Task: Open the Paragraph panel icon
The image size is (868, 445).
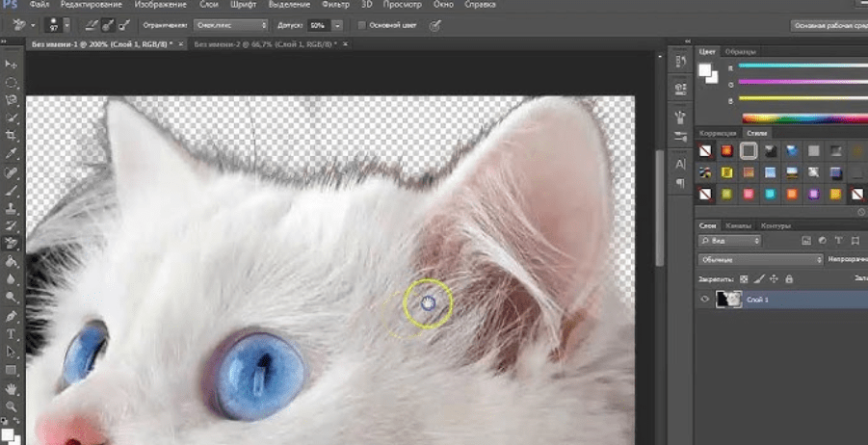Action: point(680,183)
